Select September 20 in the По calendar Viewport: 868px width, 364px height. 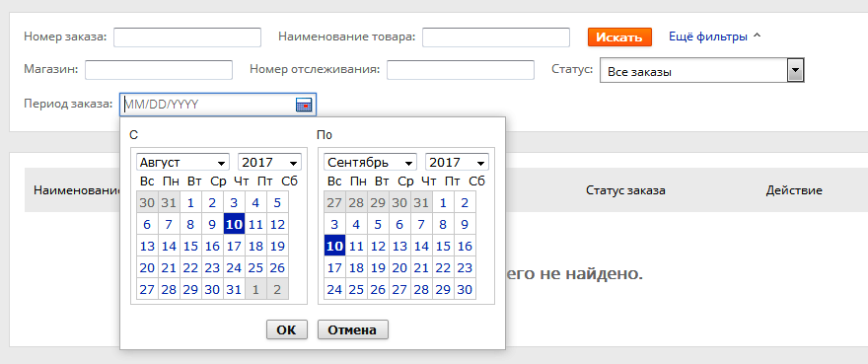click(399, 267)
